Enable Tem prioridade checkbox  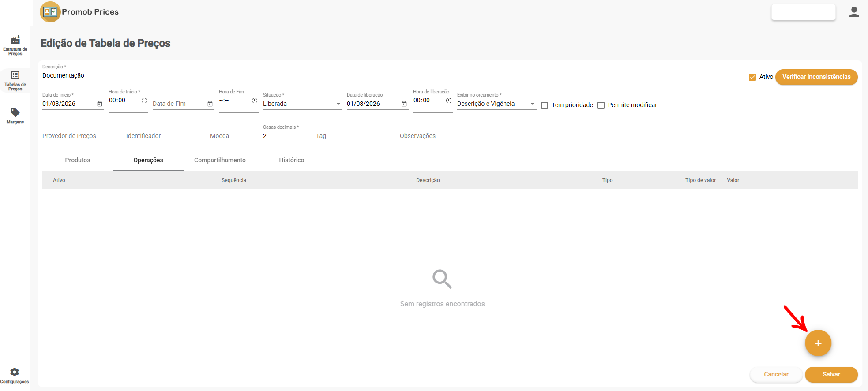point(545,105)
